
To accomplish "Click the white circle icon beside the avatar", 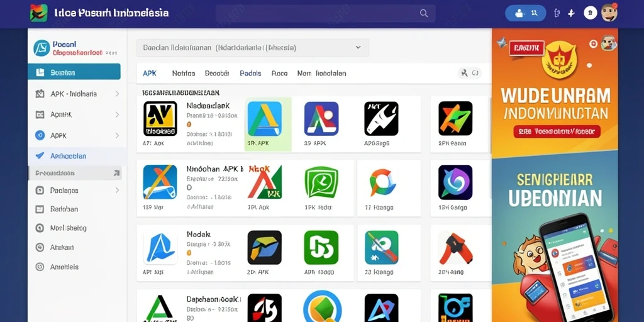I will tap(590, 13).
